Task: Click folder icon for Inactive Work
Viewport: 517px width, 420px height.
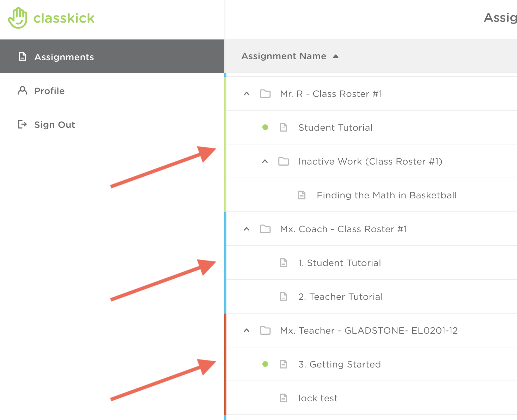Action: [284, 161]
